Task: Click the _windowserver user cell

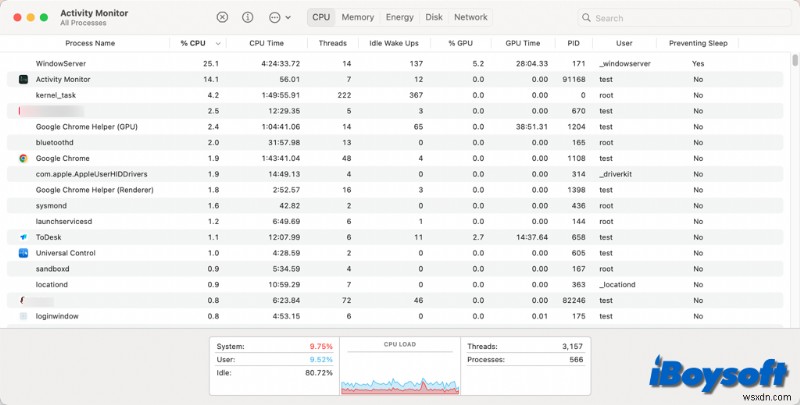Action: coord(624,64)
